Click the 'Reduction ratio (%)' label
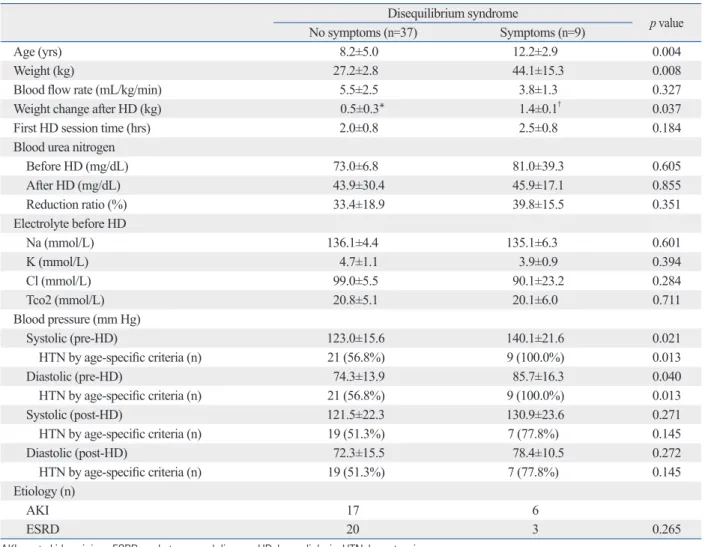The image size is (705, 547). tap(76, 205)
